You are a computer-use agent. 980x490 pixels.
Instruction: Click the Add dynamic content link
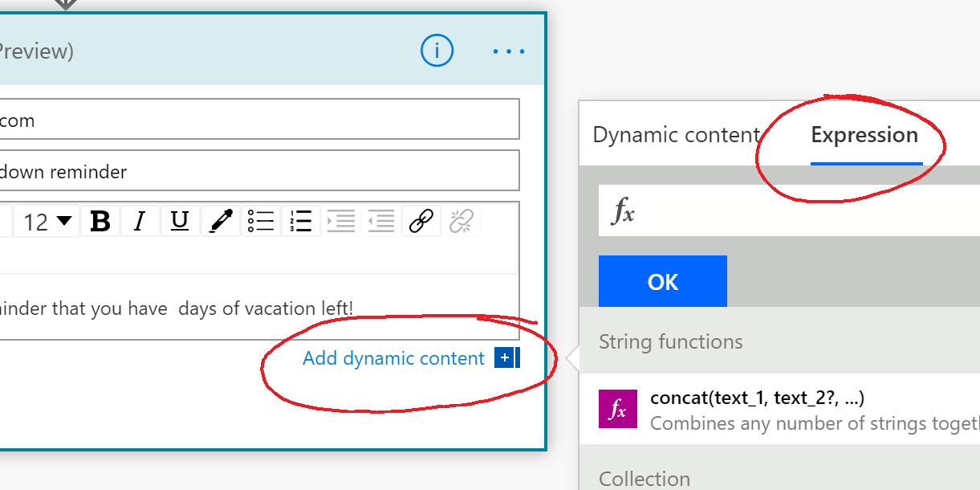[x=392, y=358]
